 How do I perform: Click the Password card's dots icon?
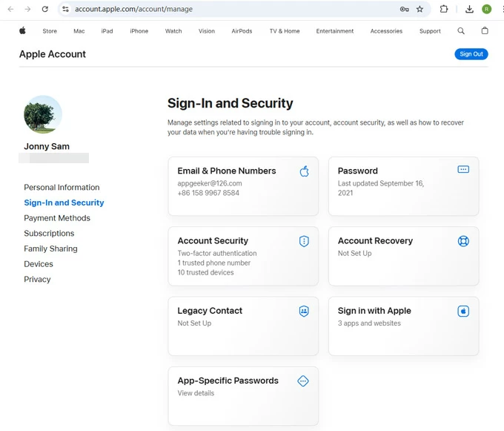[463, 170]
